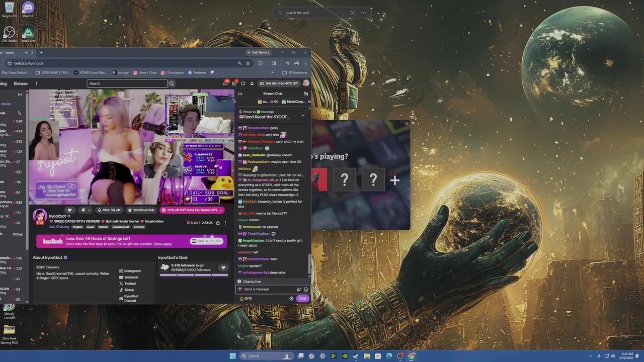Open the Recycle Bin desktop icon

9,10
